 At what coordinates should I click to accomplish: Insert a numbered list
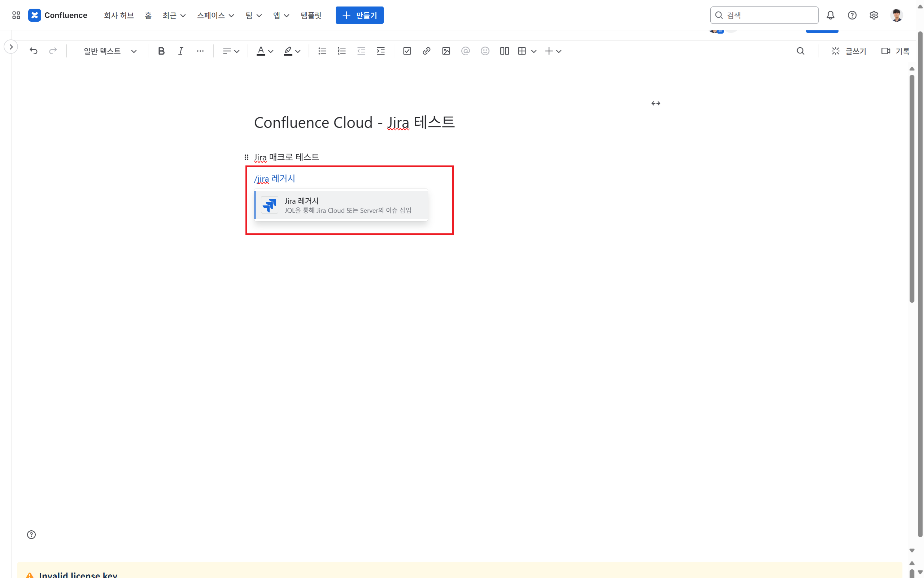point(342,51)
